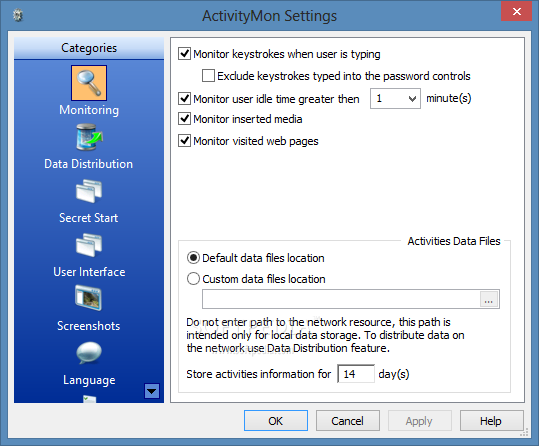This screenshot has height=446, width=539.
Task: Click the Categories header
Action: click(89, 48)
